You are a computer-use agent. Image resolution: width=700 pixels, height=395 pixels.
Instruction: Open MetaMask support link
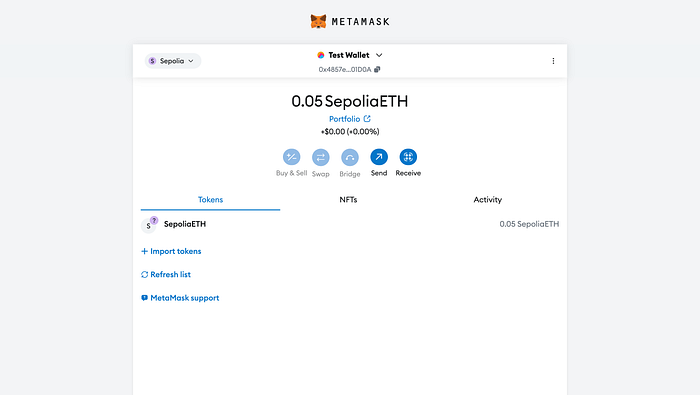point(180,298)
